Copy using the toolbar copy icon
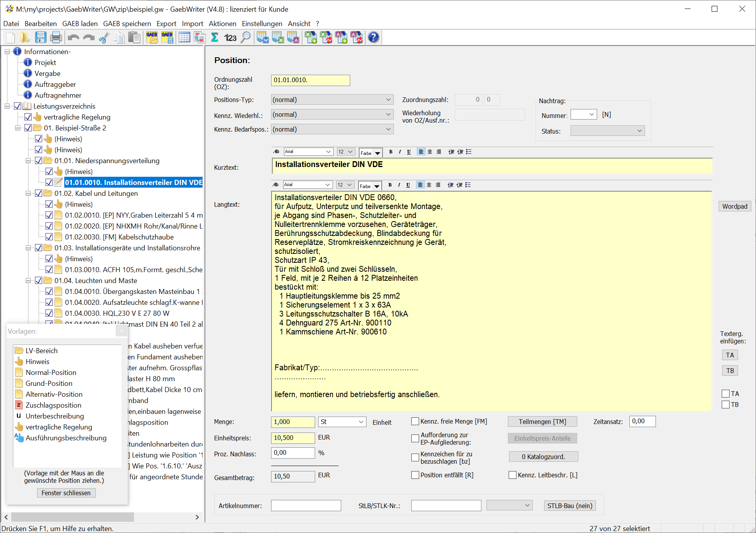 tap(119, 37)
